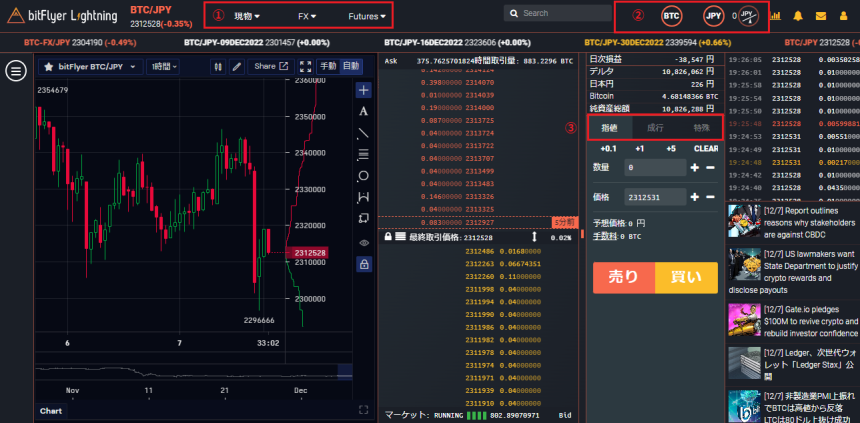Image resolution: width=860 pixels, height=423 pixels.
Task: Enter fullscreen chart mode
Action: pyautogui.click(x=305, y=66)
